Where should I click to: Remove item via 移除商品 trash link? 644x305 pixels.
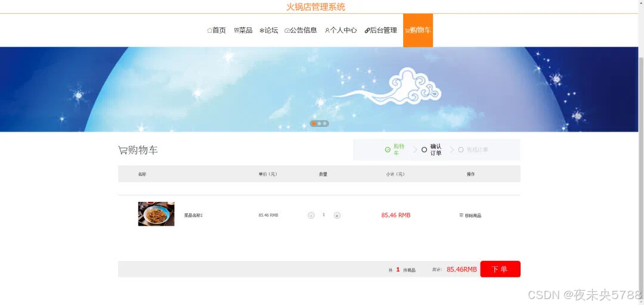[x=470, y=216]
